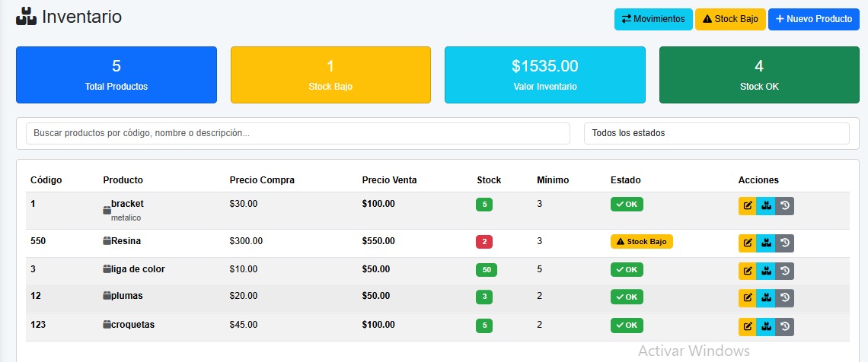Image resolution: width=868 pixels, height=362 pixels.
Task: Open stock adjustment boxes icon for Resina
Action: click(x=765, y=243)
